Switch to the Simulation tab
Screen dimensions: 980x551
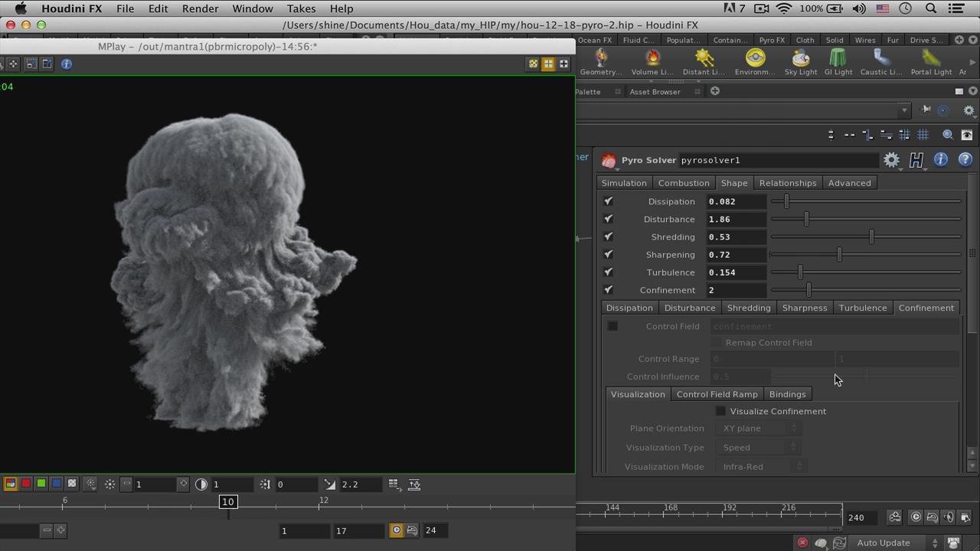[624, 183]
